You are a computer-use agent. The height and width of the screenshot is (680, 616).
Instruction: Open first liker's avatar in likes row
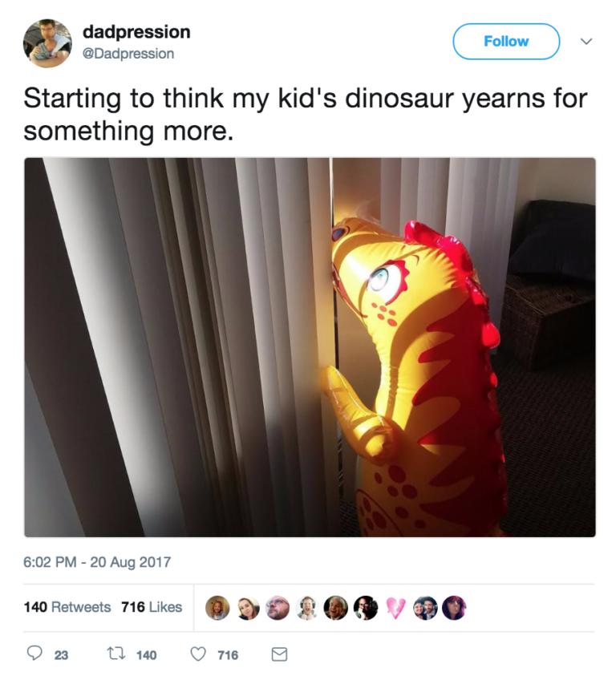click(217, 607)
